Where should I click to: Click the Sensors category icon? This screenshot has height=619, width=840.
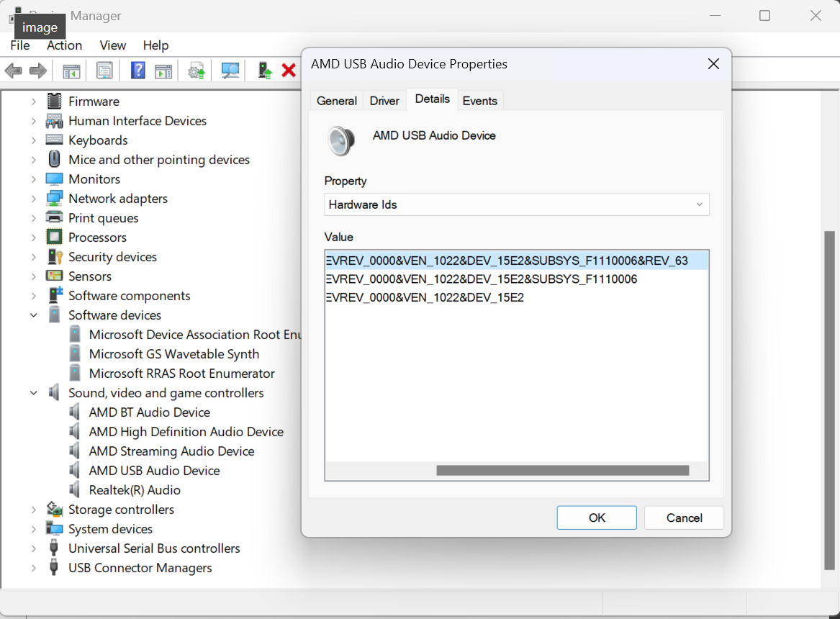pos(54,276)
